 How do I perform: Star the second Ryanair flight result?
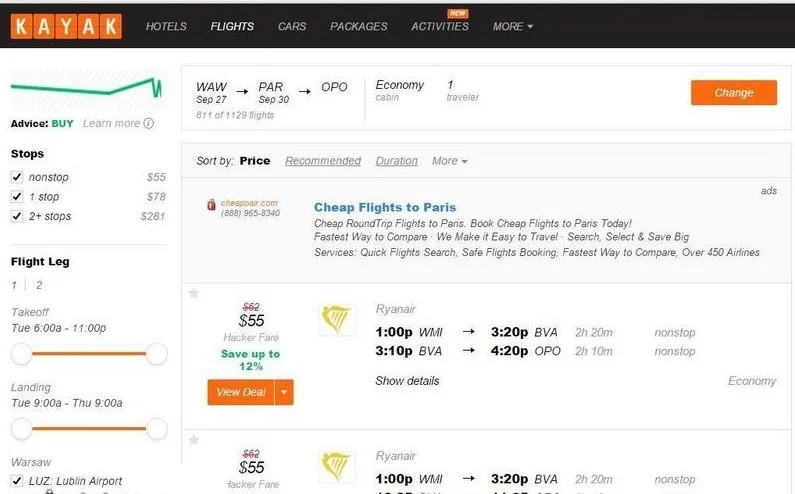click(x=194, y=440)
